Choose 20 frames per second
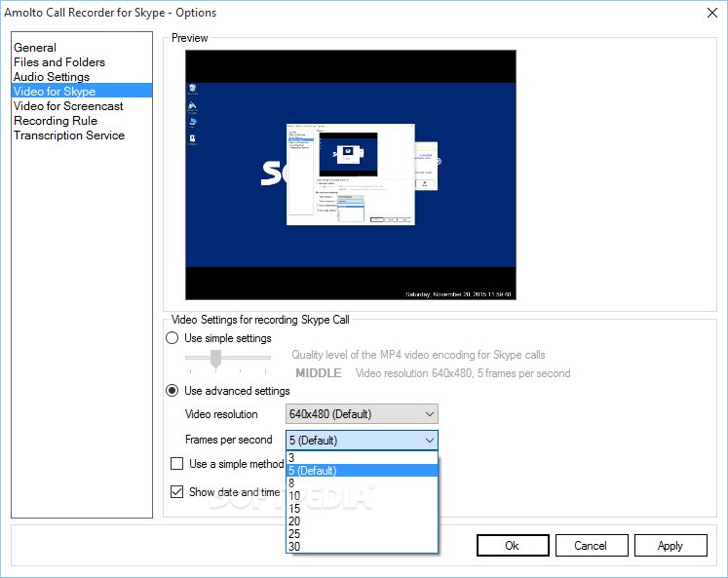Screen dimensions: 728x578 (x=362, y=520)
